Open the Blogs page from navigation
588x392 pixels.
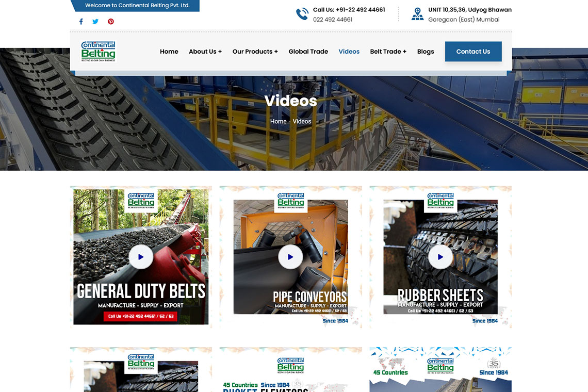click(426, 51)
